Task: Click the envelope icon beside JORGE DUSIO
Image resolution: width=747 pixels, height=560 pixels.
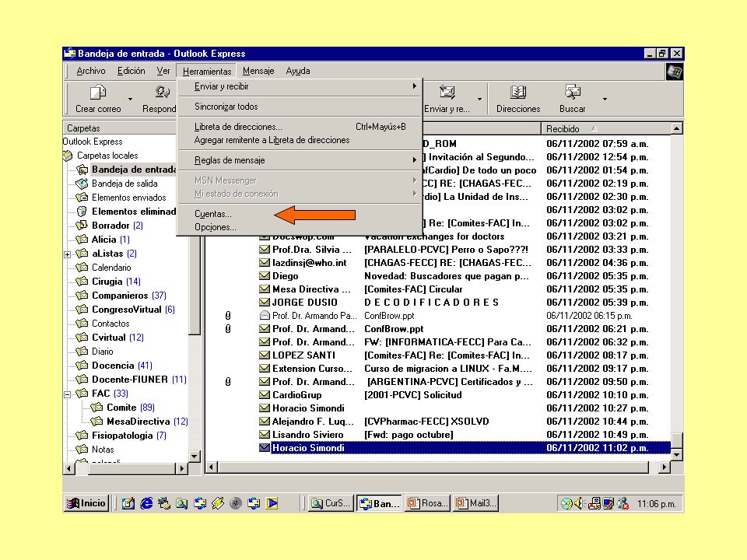Action: pyautogui.click(x=265, y=302)
